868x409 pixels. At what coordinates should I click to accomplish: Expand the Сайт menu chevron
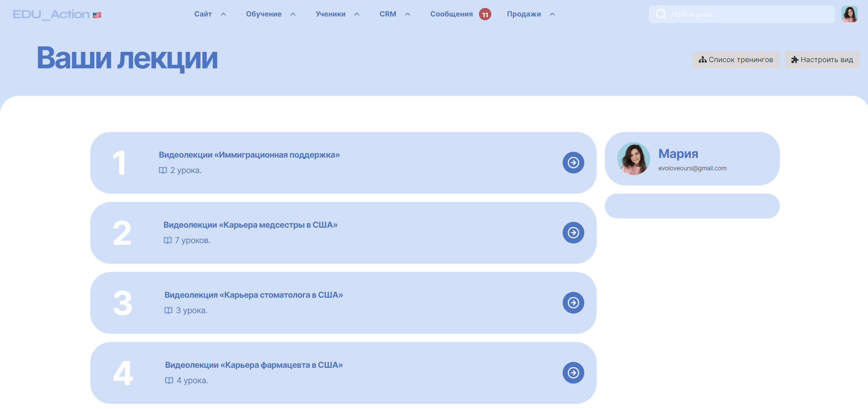(x=223, y=14)
